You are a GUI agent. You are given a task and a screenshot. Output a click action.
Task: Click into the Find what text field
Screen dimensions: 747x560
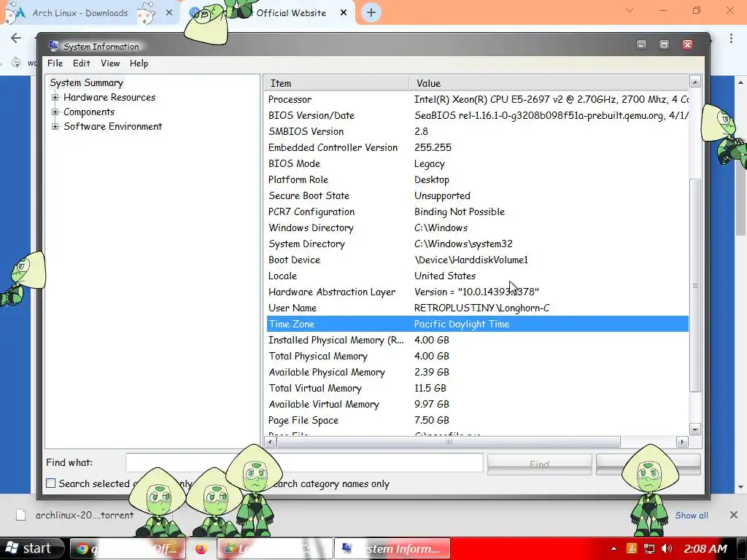[304, 463]
